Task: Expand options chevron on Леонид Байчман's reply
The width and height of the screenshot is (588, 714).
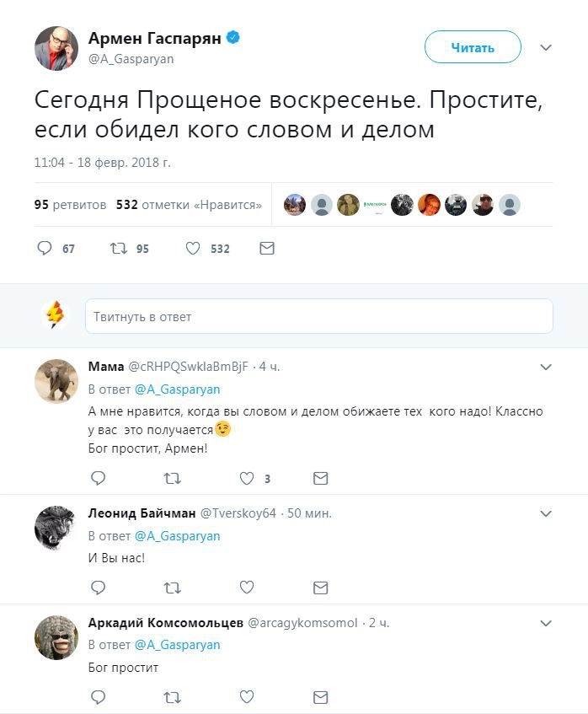Action: tap(545, 514)
